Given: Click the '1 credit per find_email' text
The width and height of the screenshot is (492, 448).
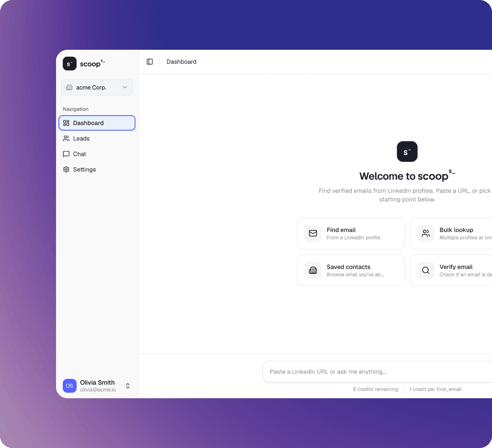Looking at the screenshot, I should click(435, 389).
